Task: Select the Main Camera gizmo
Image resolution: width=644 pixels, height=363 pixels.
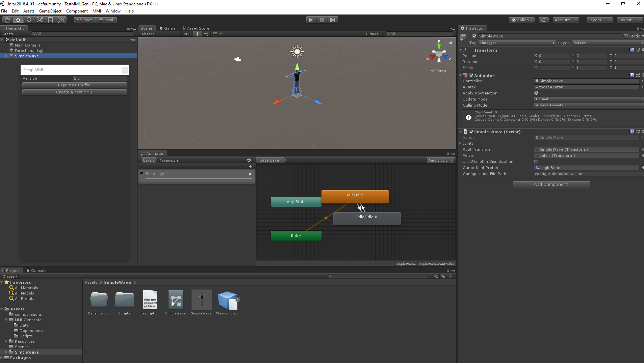Action: [x=238, y=59]
